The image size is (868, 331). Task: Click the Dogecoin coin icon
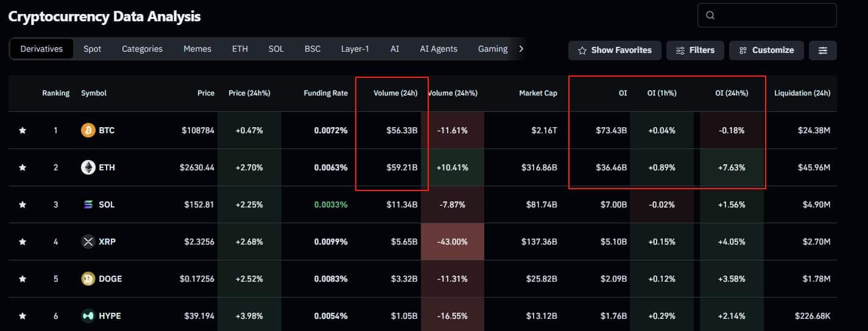(88, 279)
